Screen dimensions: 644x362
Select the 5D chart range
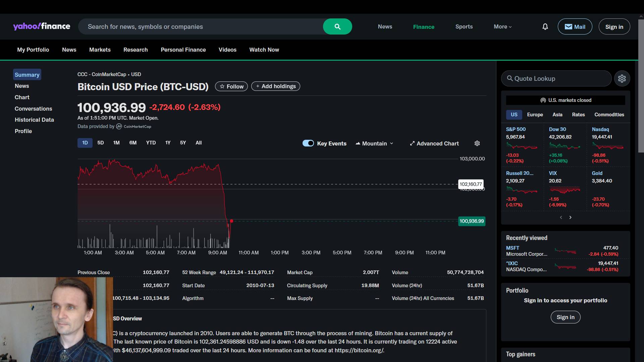tap(100, 143)
